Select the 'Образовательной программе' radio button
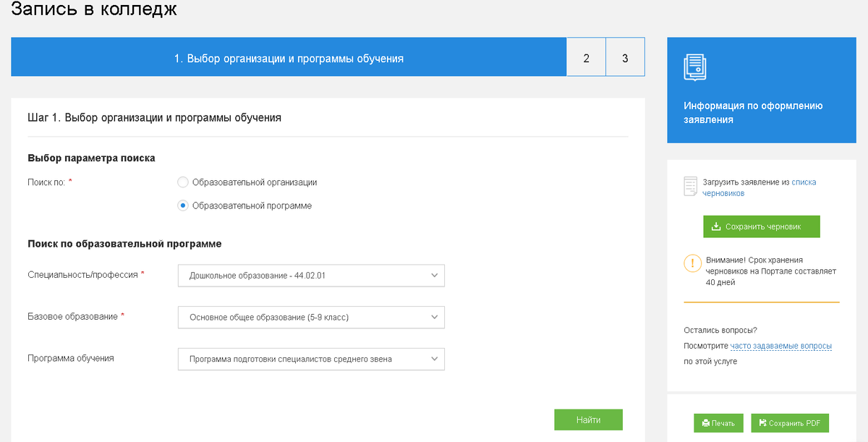Image resolution: width=868 pixels, height=442 pixels. pos(183,205)
